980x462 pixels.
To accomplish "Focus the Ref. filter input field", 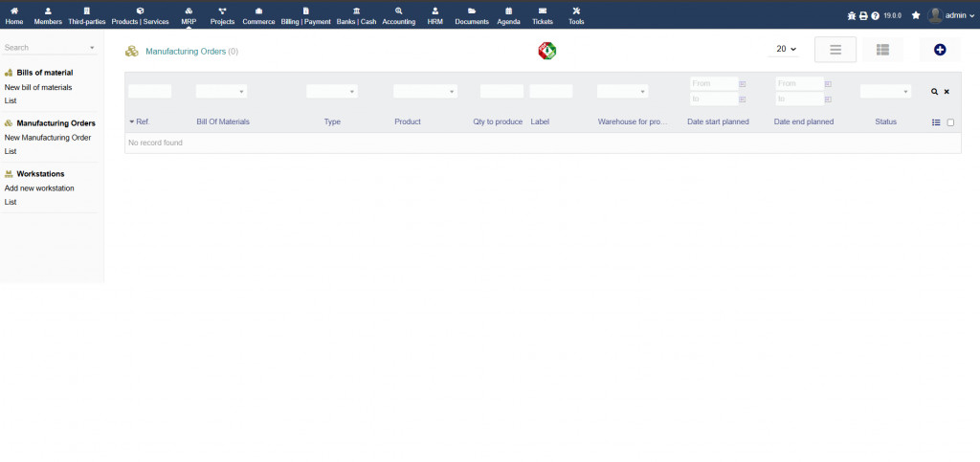I will pos(150,91).
